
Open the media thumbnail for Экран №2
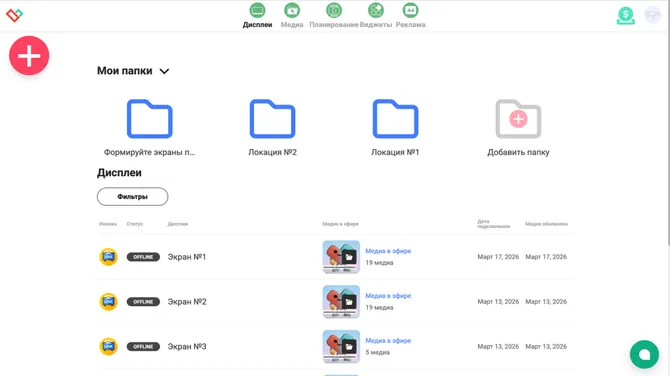(x=341, y=302)
